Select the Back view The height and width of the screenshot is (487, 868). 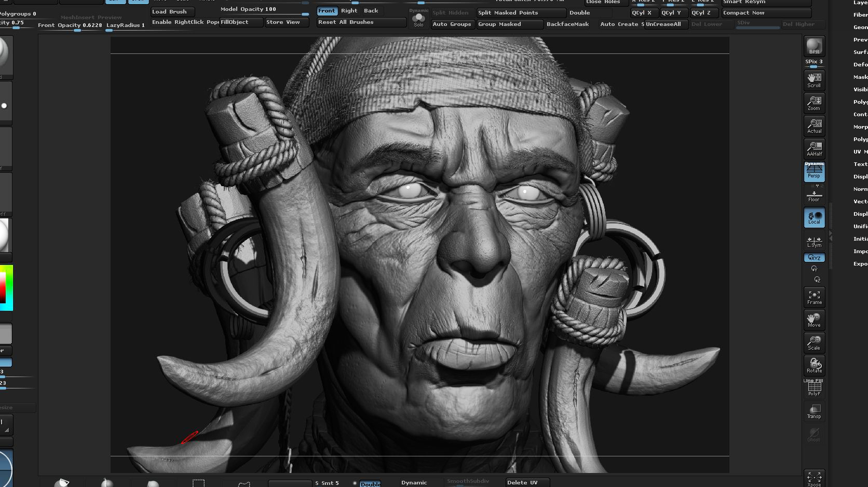(371, 11)
